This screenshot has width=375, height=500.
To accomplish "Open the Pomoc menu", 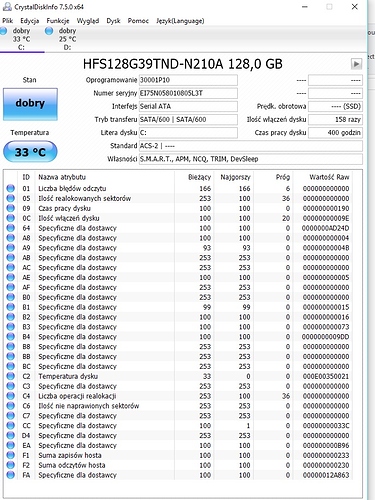I will (x=138, y=21).
